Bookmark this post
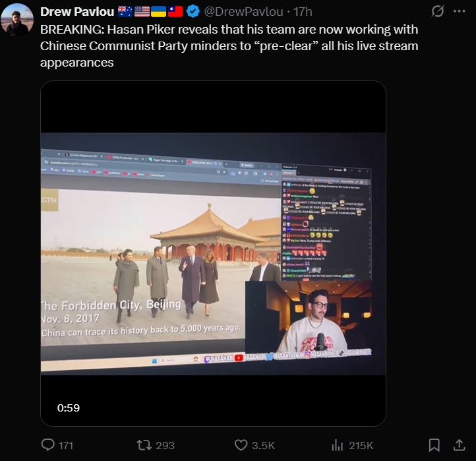The height and width of the screenshot is (461, 476). pos(434,445)
